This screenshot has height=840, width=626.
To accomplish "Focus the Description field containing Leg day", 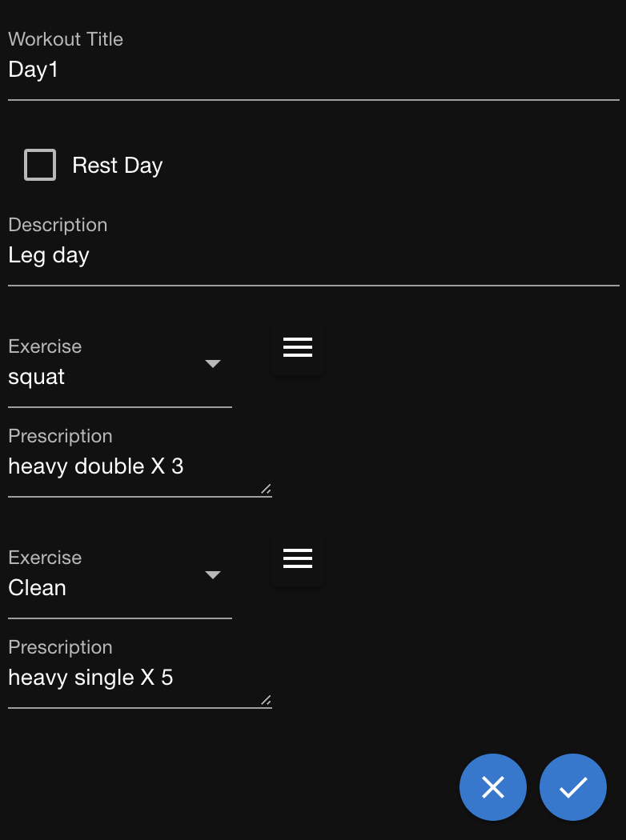I will coord(312,256).
